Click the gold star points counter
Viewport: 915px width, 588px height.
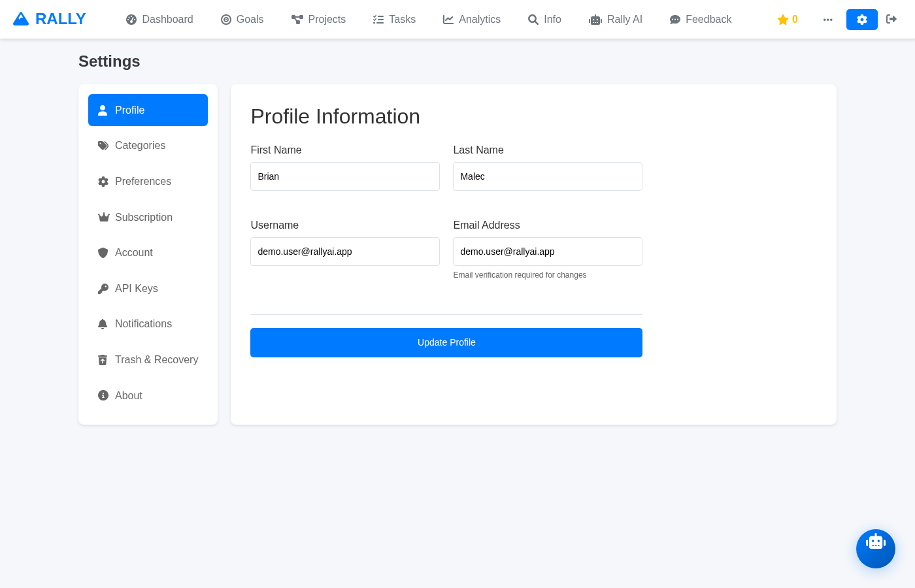[x=787, y=20]
